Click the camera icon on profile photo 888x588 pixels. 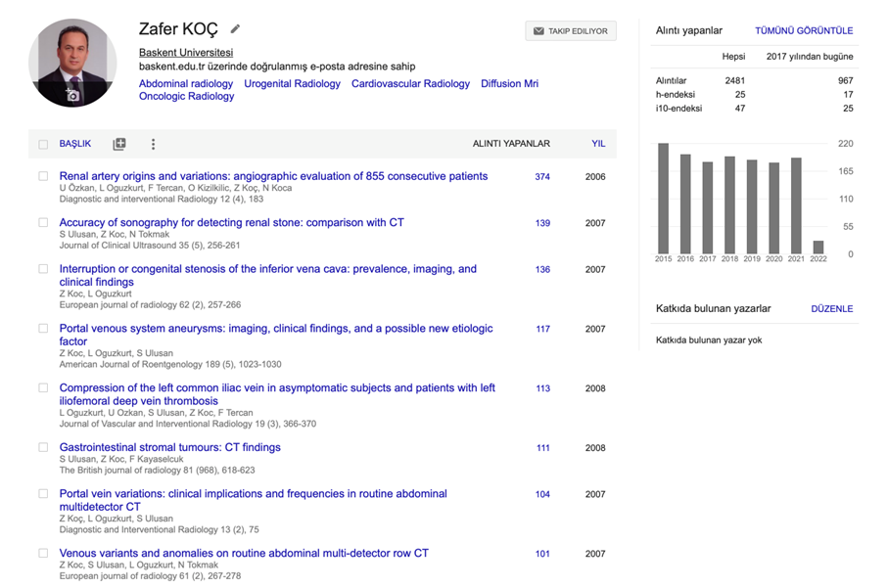tap(71, 95)
